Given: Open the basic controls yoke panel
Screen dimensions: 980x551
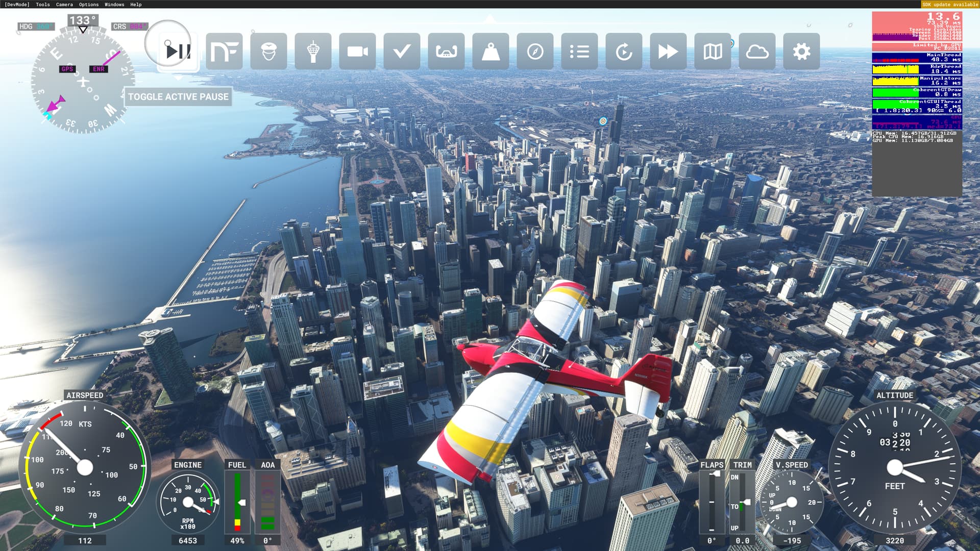Looking at the screenshot, I should [x=446, y=52].
